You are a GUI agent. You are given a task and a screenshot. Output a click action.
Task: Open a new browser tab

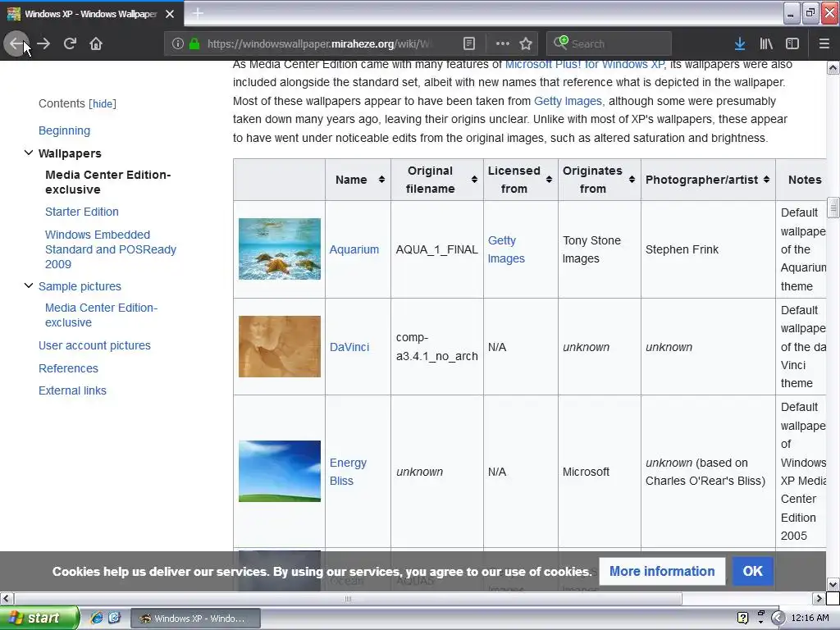coord(198,13)
